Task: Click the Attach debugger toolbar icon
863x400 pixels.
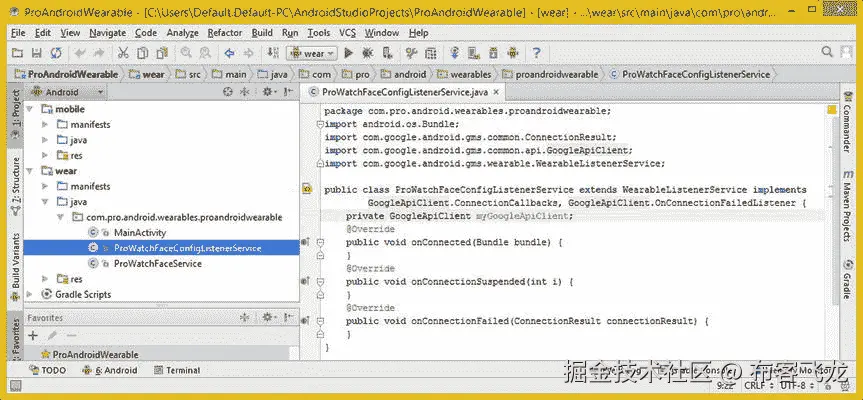Action: click(x=387, y=53)
